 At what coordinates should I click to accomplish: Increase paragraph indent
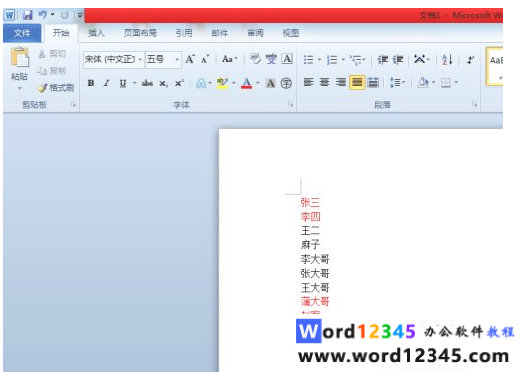[x=398, y=60]
